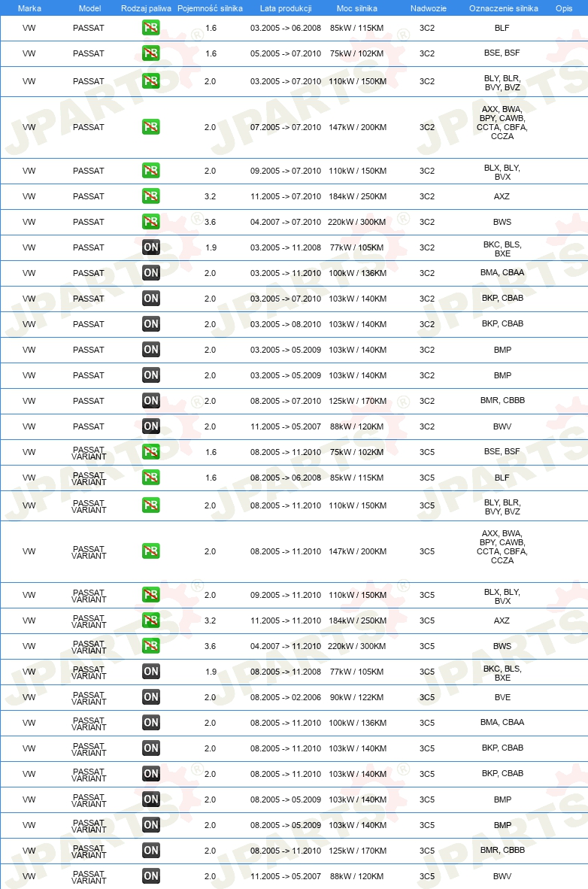Click 220kW / 300KM in the 3C2 row
588x889 pixels.
(x=356, y=222)
